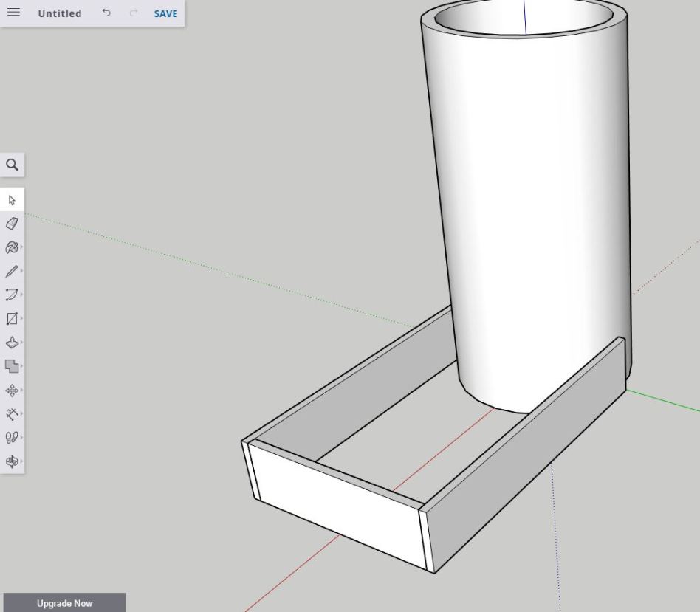
Task: Click the cylinder's hollow top opening
Action: pos(524,16)
